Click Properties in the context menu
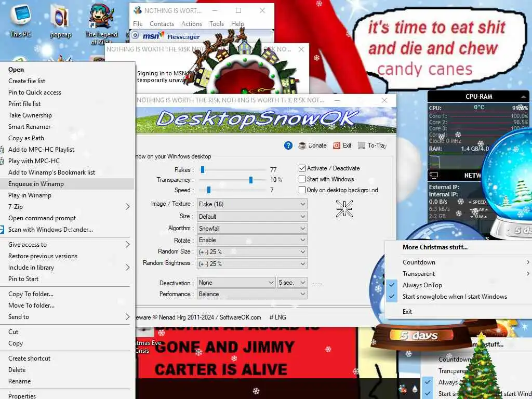 (67, 395)
